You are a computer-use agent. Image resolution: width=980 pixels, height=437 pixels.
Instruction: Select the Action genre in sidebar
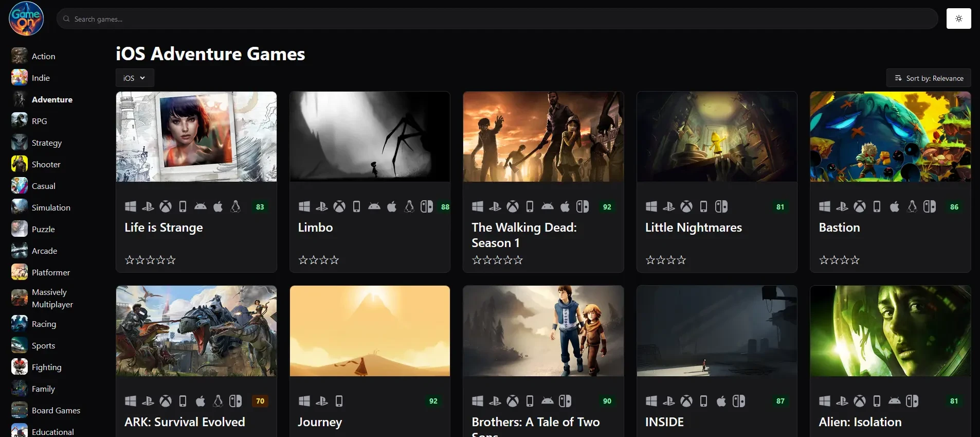point(43,56)
